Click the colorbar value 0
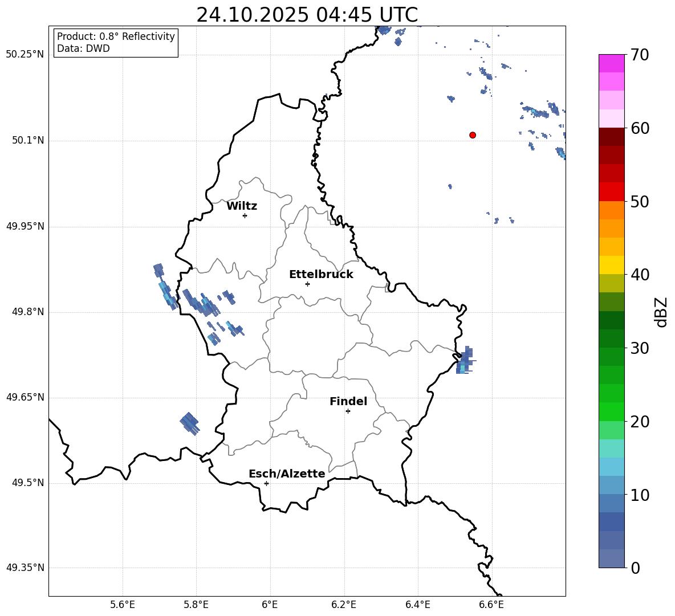 (636, 568)
